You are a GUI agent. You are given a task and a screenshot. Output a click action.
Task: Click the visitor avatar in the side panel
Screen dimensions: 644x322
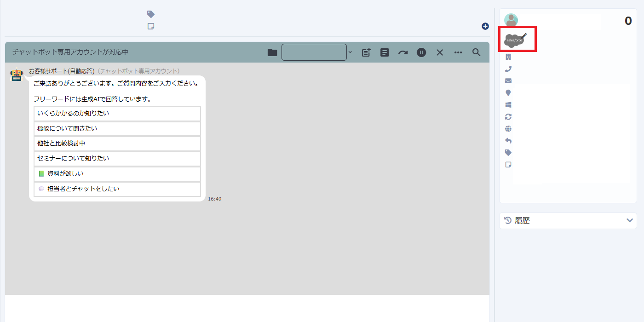(511, 20)
